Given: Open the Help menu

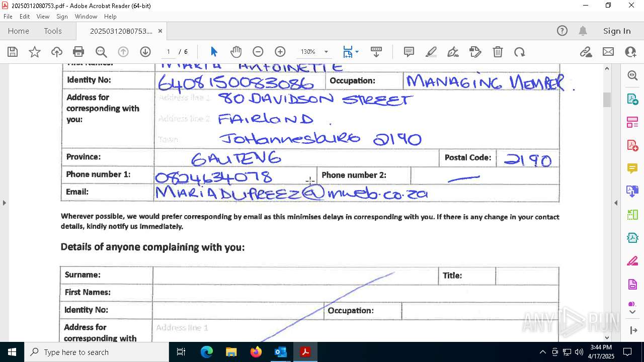Looking at the screenshot, I should click(x=110, y=16).
